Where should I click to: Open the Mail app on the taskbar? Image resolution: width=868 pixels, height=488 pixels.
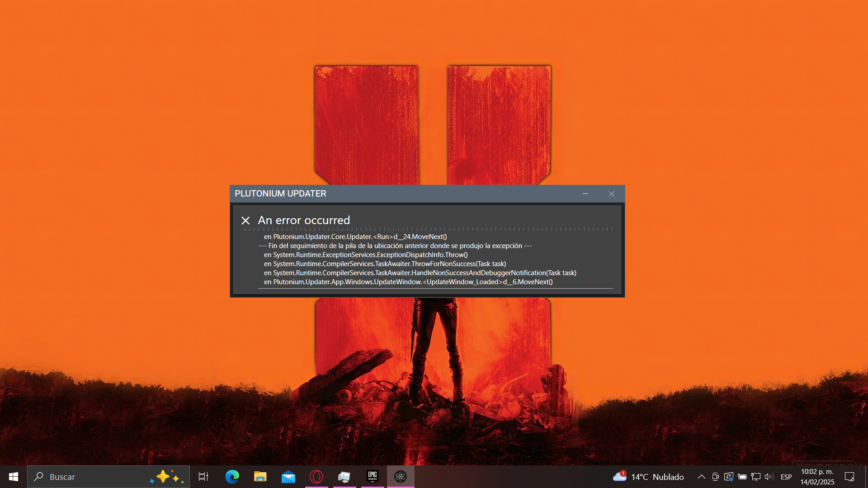click(x=288, y=477)
